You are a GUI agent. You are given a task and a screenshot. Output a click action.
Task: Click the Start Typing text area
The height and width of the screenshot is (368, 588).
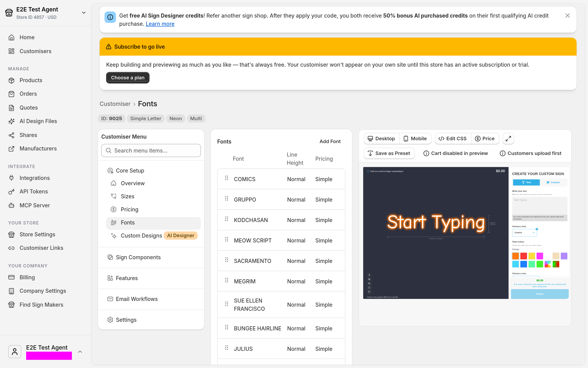(x=540, y=206)
